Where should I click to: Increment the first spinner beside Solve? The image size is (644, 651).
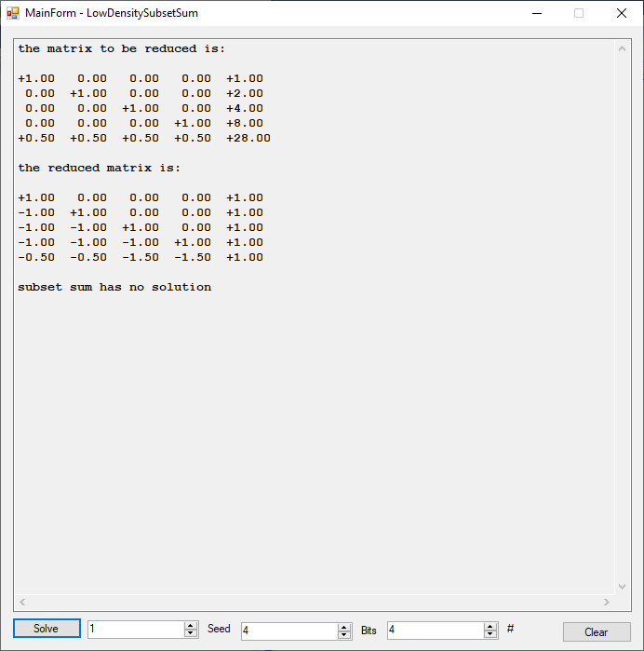coord(191,625)
